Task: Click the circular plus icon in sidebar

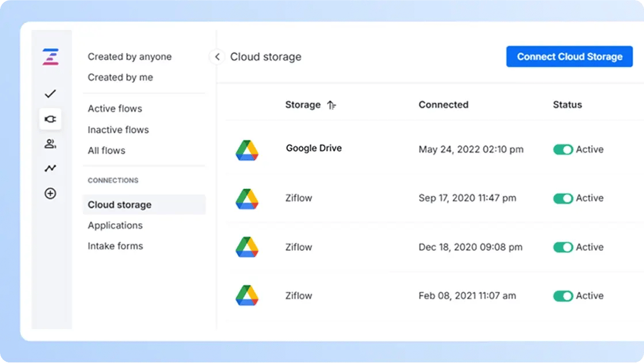Action: (51, 194)
